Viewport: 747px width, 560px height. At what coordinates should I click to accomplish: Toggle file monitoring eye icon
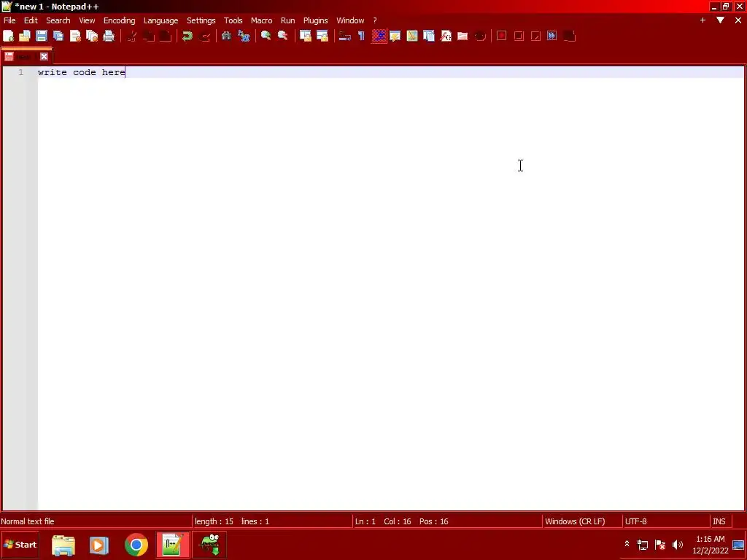click(x=480, y=36)
